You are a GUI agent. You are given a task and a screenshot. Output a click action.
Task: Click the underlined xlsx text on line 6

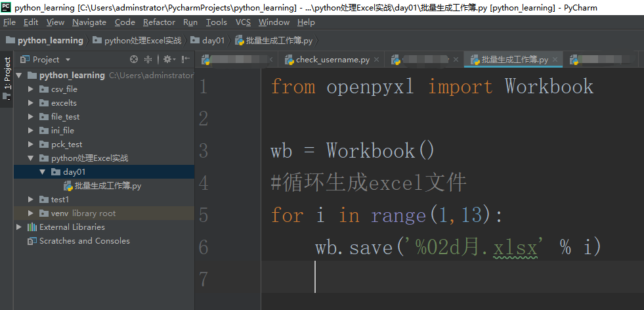coord(515,248)
